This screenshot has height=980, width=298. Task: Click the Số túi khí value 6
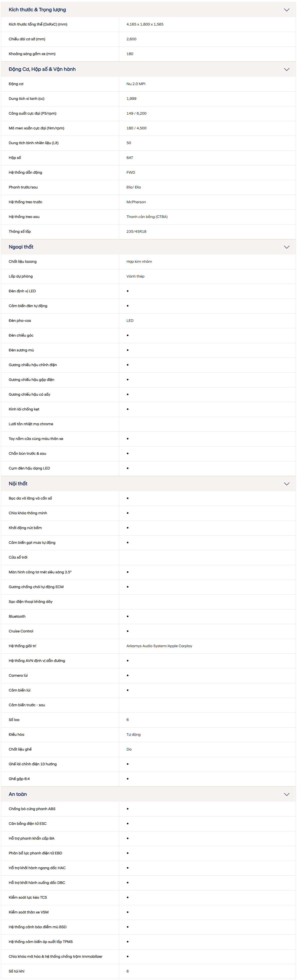(128, 971)
